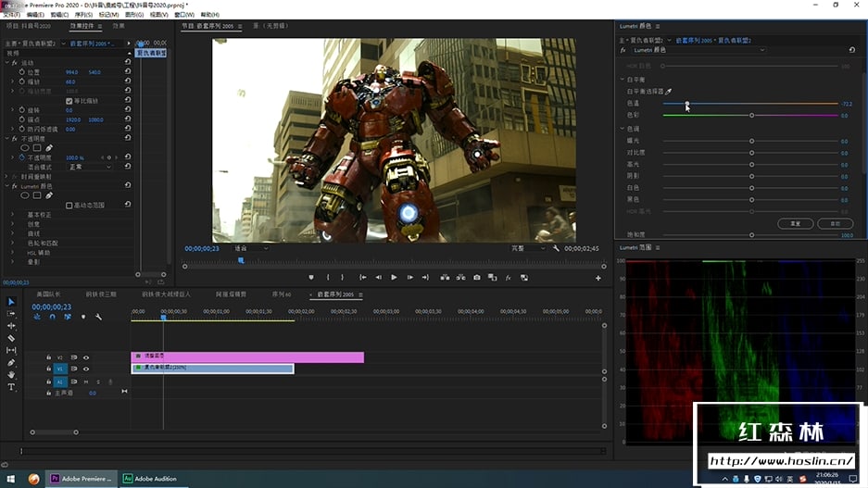This screenshot has width=868, height=488.
Task: Click the white balance eyedropper
Action: (x=669, y=92)
